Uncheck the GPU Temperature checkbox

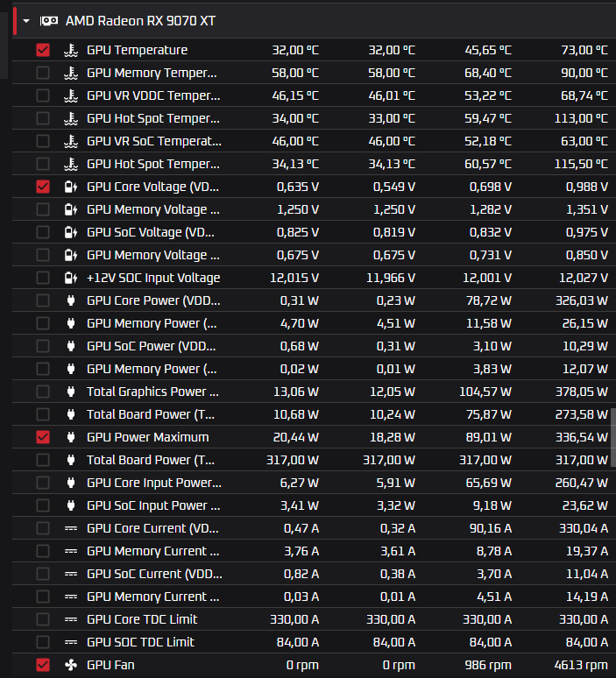coord(43,50)
